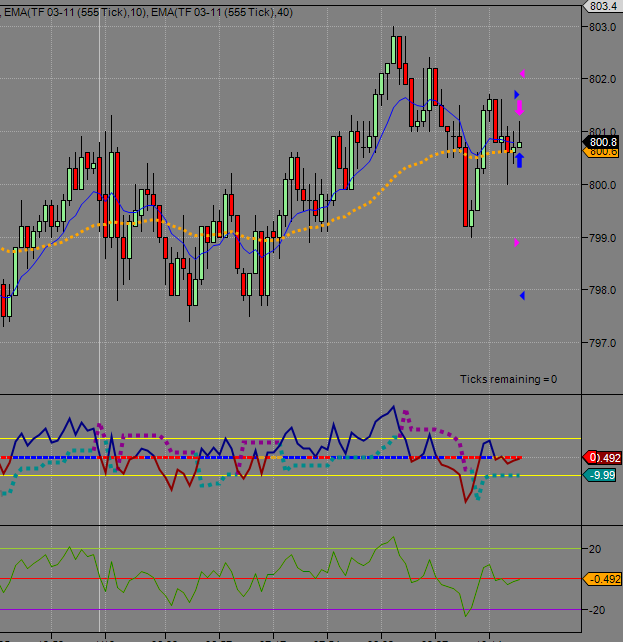The image size is (623, 642).
Task: Click the long red candle dropping to 799.2
Action: click(465, 187)
